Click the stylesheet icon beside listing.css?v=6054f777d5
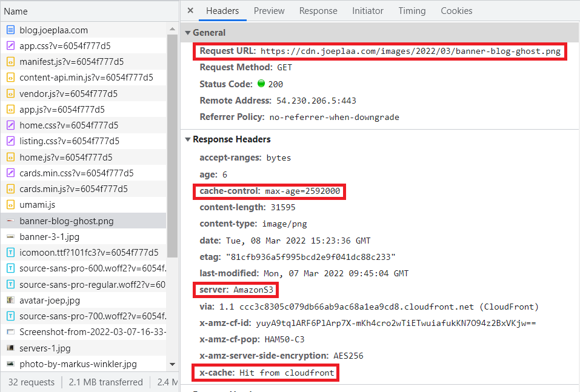The width and height of the screenshot is (580, 392). (x=11, y=141)
